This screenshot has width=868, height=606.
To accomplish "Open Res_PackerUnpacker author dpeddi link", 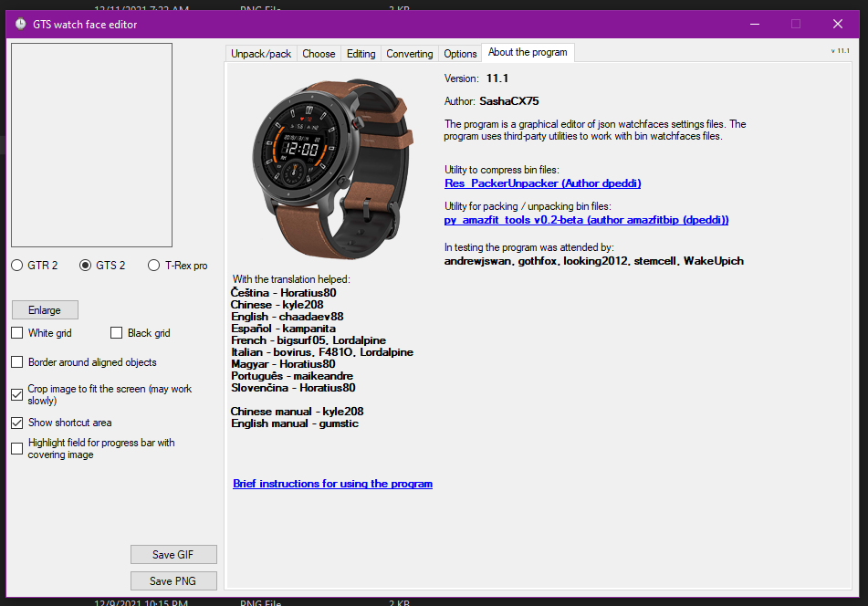I will tap(542, 183).
